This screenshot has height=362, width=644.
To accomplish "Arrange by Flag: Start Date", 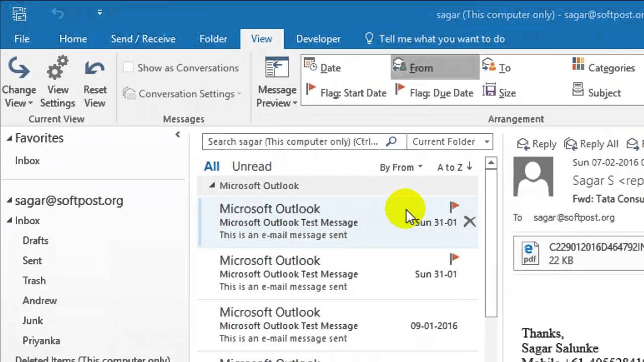I will coord(346,93).
